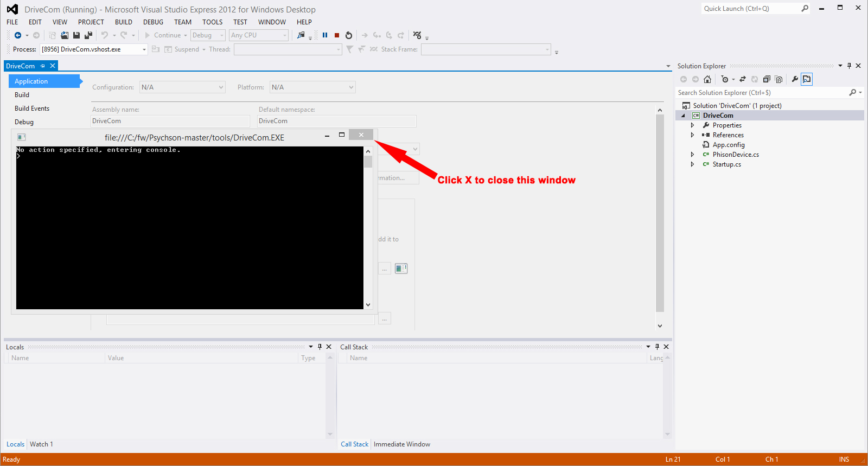Toggle auto-hide pin on Call Stack panel
Screen dimensions: 868x466
(x=657, y=347)
